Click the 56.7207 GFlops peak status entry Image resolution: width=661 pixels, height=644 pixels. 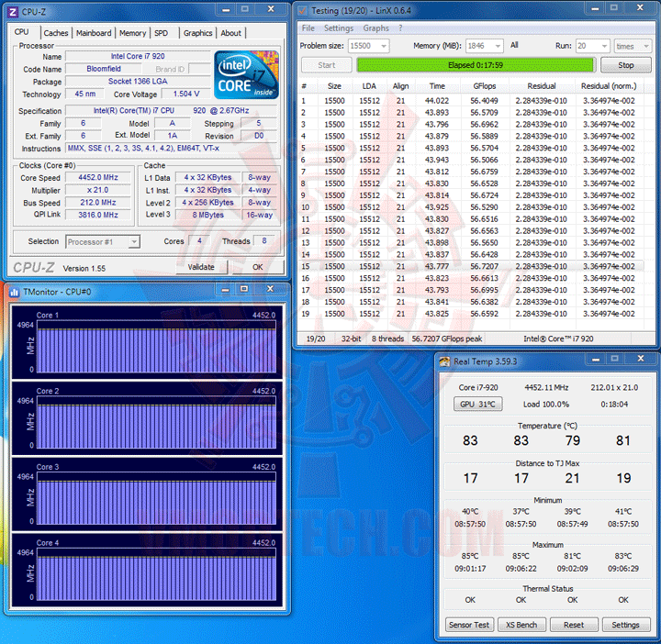pos(447,339)
